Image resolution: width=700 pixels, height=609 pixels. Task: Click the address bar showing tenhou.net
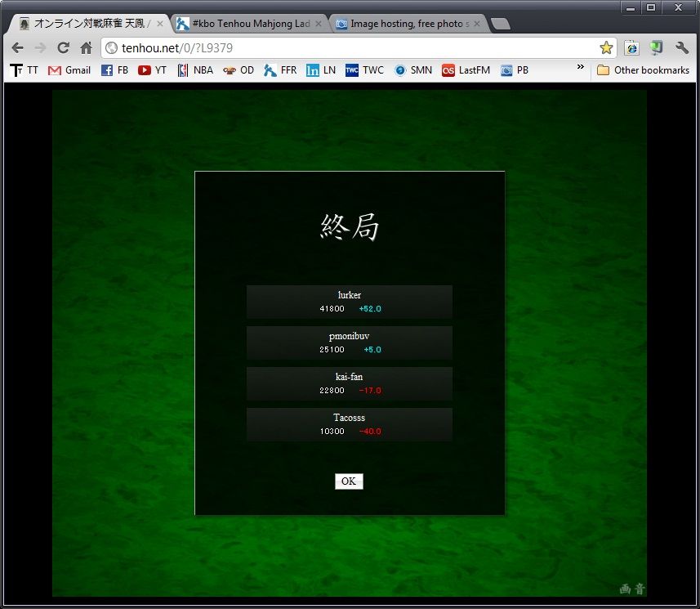(x=351, y=48)
